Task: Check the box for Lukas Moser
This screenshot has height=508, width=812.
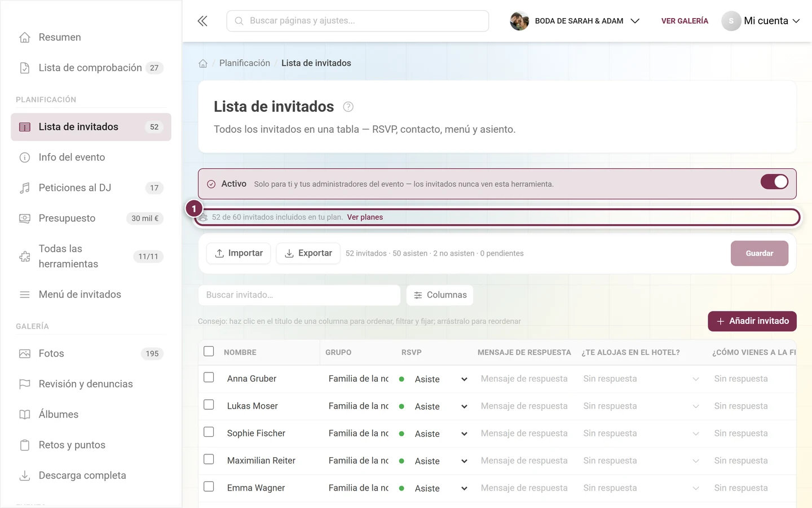Action: pos(209,405)
